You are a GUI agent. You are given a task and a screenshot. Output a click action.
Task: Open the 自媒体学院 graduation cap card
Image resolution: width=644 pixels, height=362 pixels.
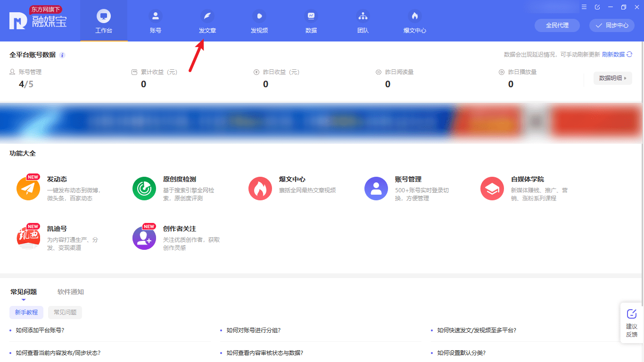492,189
